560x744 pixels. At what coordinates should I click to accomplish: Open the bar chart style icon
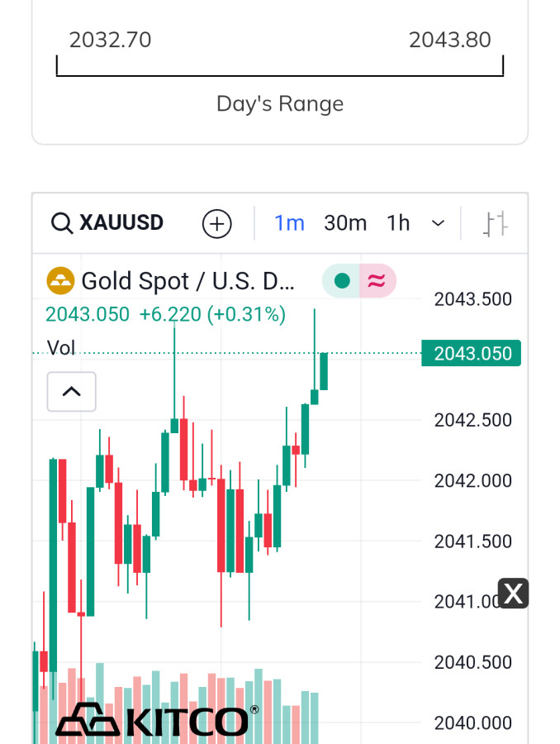tap(496, 223)
